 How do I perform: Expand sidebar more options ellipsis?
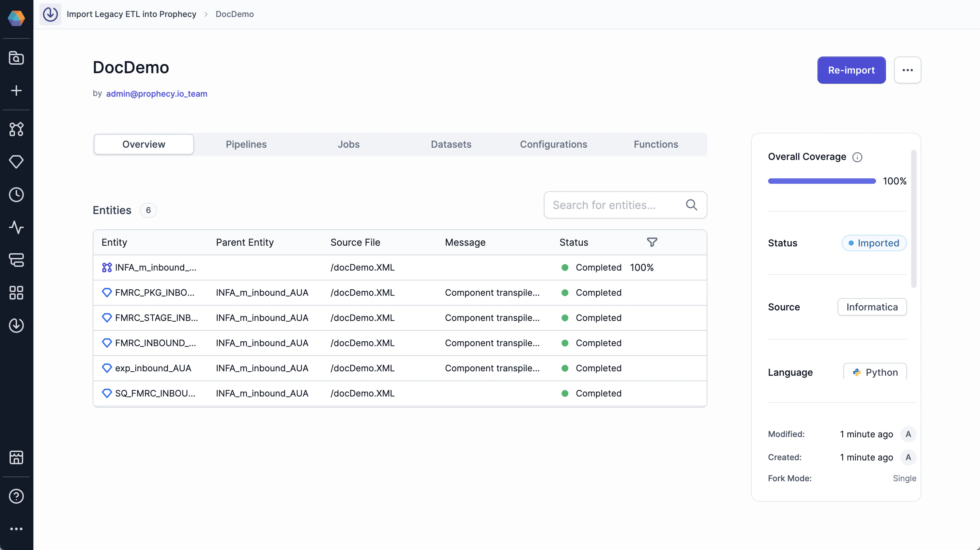coord(16,529)
